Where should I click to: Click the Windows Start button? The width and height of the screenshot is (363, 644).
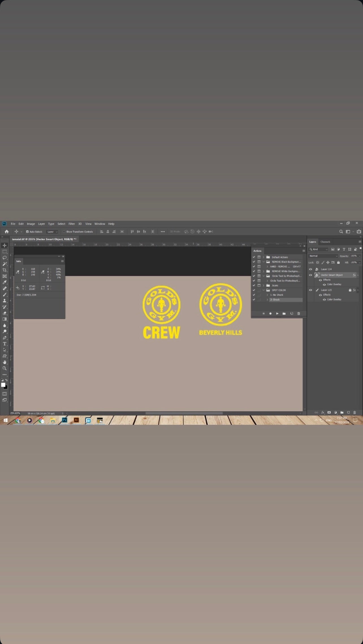click(5, 421)
